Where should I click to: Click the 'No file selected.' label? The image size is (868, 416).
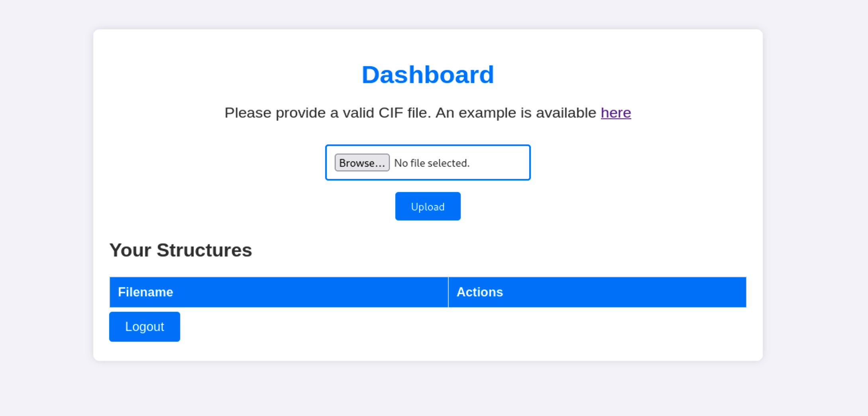point(432,163)
